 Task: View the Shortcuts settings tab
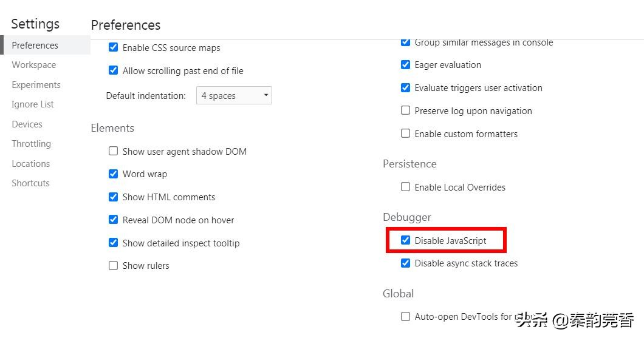pos(31,183)
